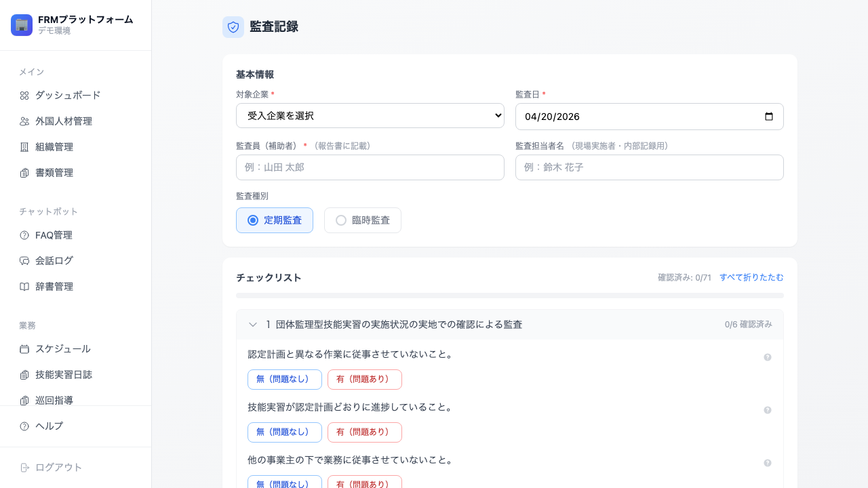This screenshot has width=868, height=488.
Task: Open スケジュール menu item
Action: 76,349
